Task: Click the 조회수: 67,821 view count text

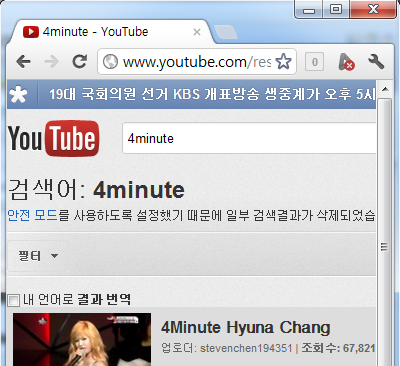Action: 339,348
